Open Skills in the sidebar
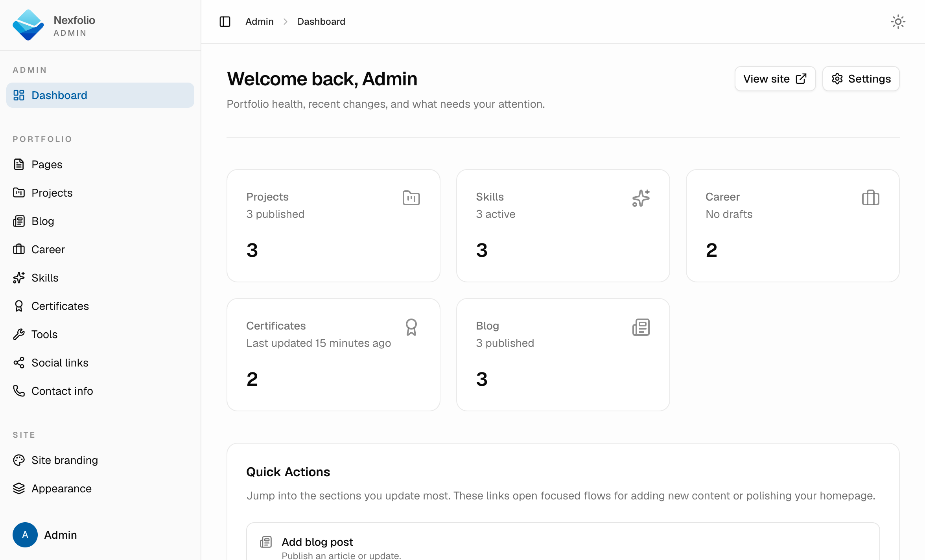Viewport: 925px width, 560px height. pos(100,278)
